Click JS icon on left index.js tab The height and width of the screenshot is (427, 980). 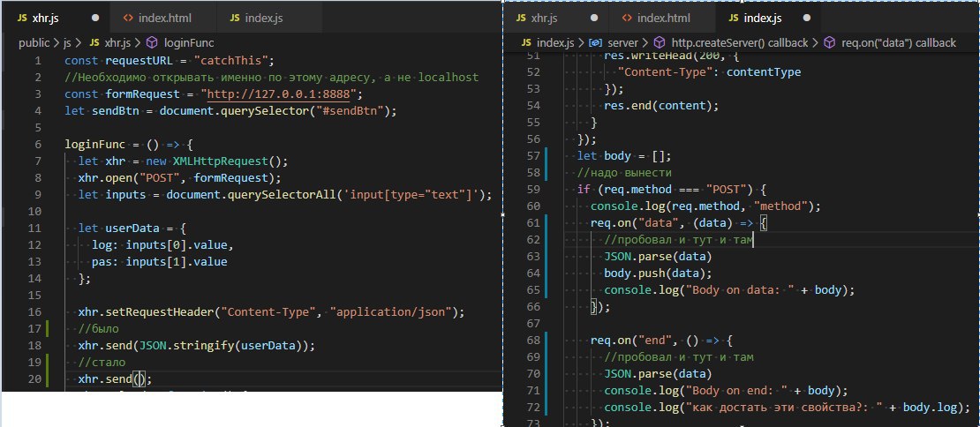pos(235,19)
